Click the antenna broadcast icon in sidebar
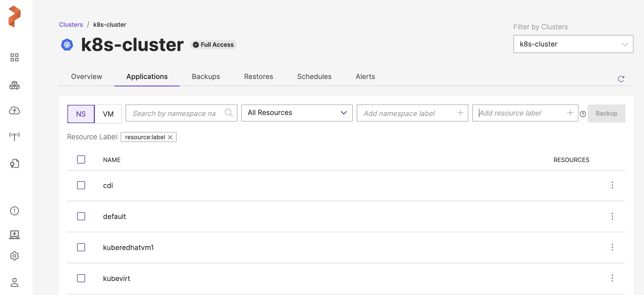This screenshot has width=644, height=295. 15,136
